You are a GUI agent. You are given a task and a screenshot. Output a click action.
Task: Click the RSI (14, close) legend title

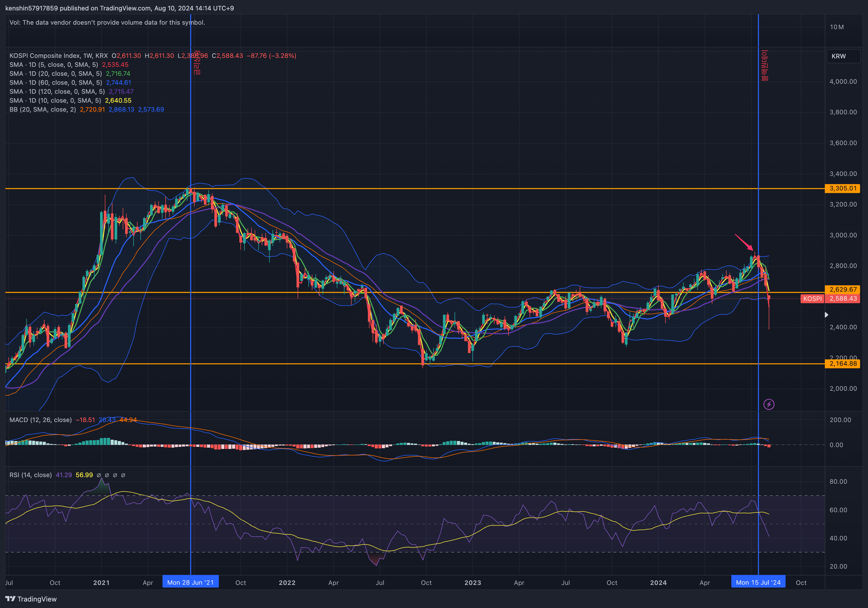[31, 475]
